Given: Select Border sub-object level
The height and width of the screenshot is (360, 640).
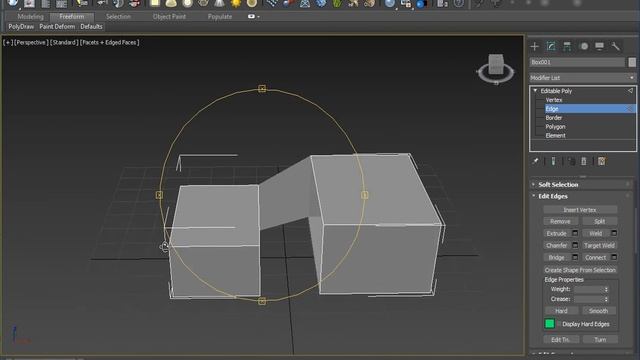Looking at the screenshot, I should pos(554,118).
